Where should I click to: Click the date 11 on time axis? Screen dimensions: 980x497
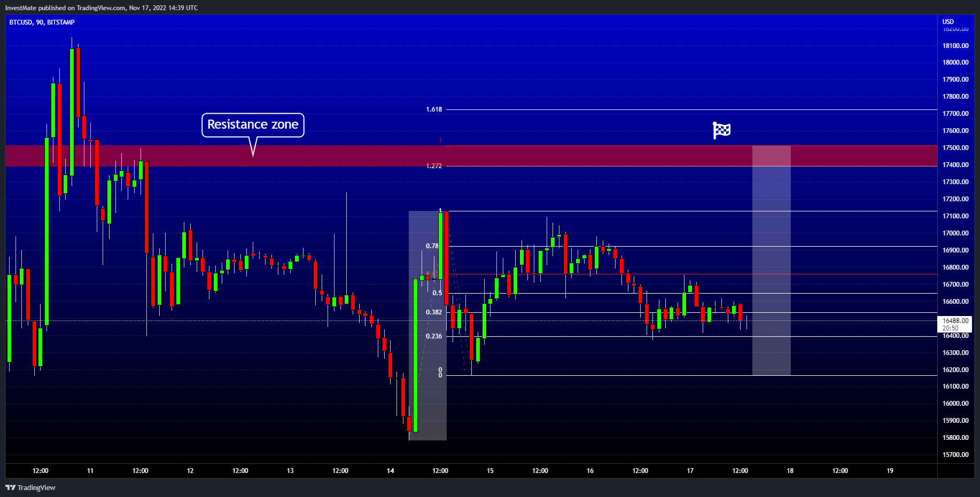(x=90, y=471)
